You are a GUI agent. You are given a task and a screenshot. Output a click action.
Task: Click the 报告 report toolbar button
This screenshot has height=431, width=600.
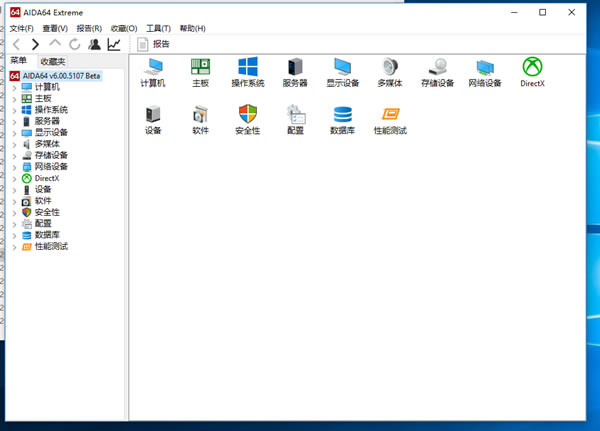click(x=153, y=44)
